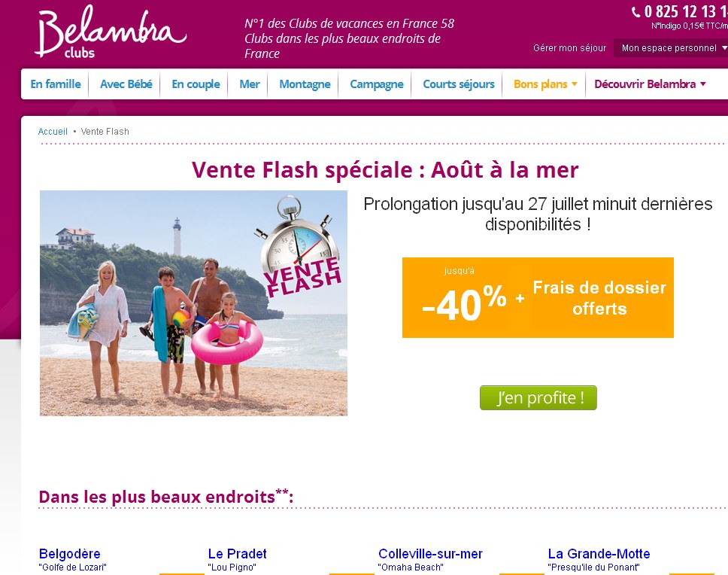Image resolution: width=728 pixels, height=575 pixels.
Task: Open the Mon espace personnel dropdown
Action: [671, 48]
